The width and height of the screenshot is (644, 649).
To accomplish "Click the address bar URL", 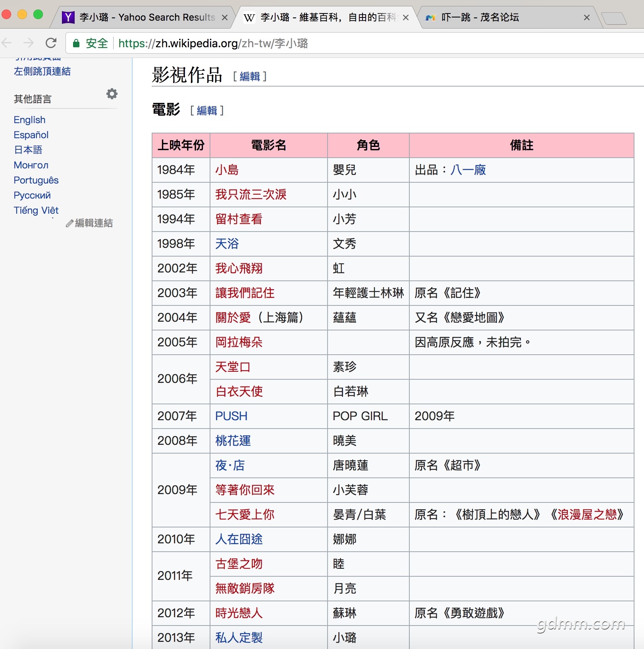I will coord(213,43).
